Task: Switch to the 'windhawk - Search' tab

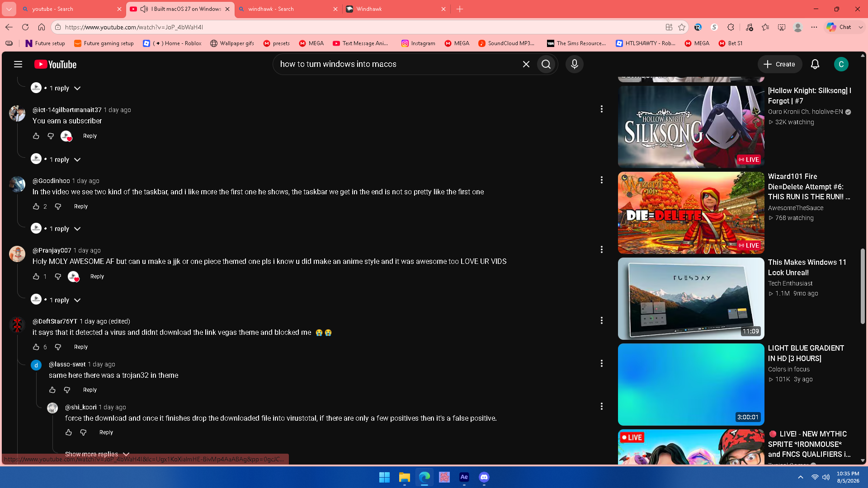Action: (288, 9)
